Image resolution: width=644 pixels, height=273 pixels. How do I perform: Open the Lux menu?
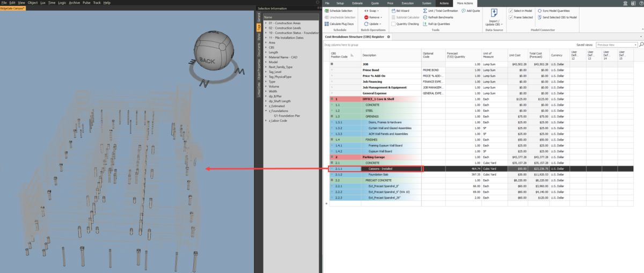click(x=42, y=3)
